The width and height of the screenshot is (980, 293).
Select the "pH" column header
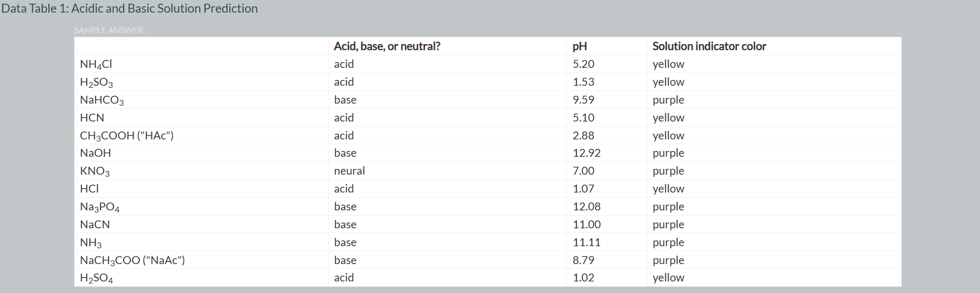click(x=579, y=46)
